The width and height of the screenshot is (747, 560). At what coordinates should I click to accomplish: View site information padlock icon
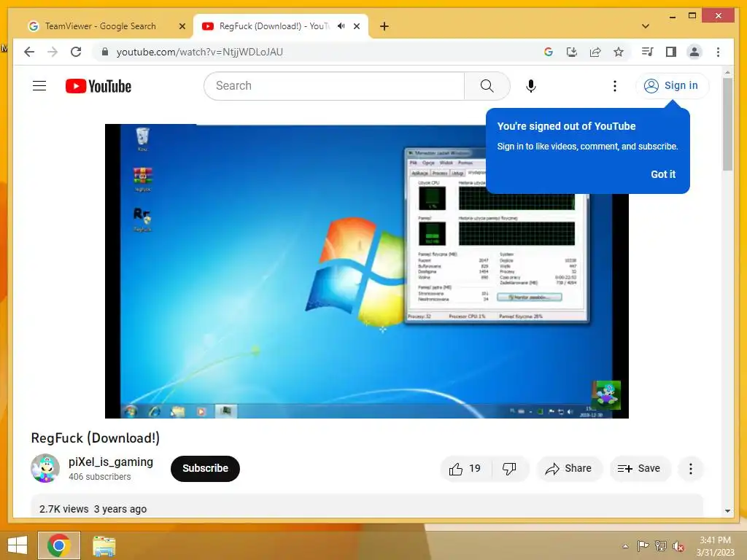coord(105,52)
